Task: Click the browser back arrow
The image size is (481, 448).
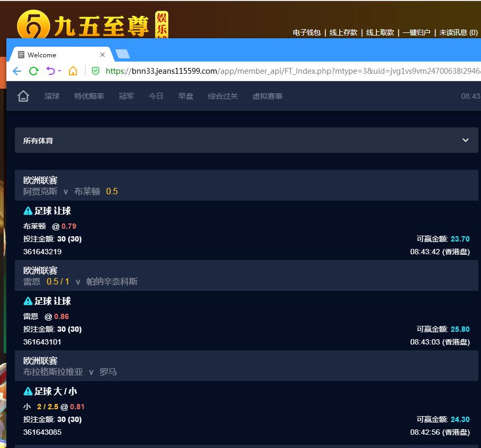Action: click(17, 71)
